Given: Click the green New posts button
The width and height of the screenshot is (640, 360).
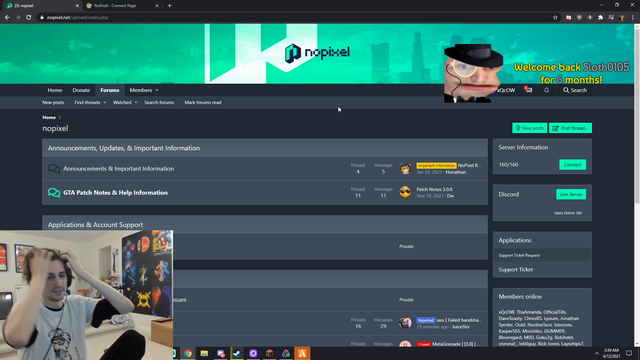Looking at the screenshot, I should pos(529,128).
